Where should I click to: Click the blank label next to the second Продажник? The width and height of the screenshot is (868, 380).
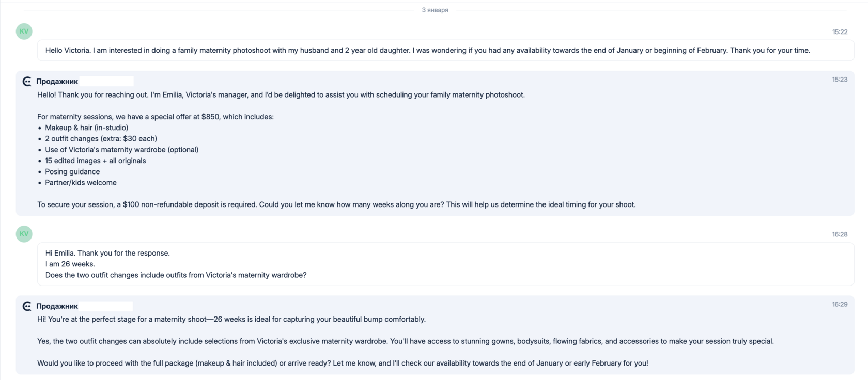pyautogui.click(x=106, y=306)
